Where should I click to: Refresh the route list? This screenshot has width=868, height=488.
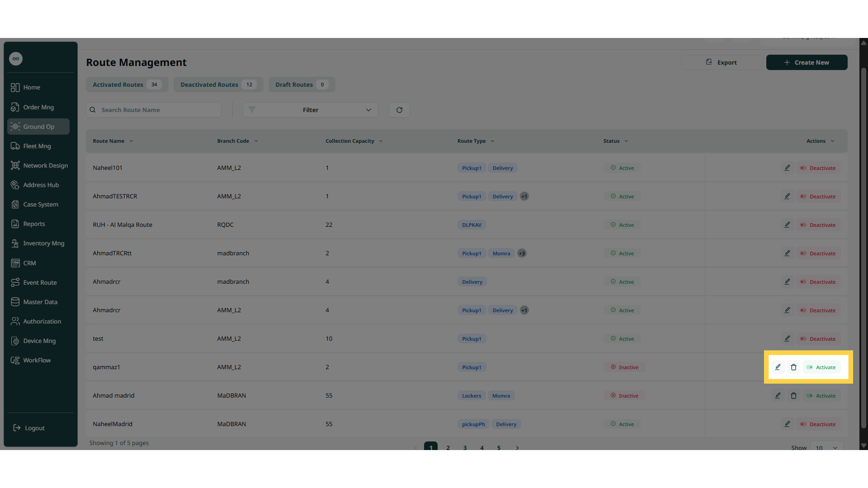click(x=399, y=110)
